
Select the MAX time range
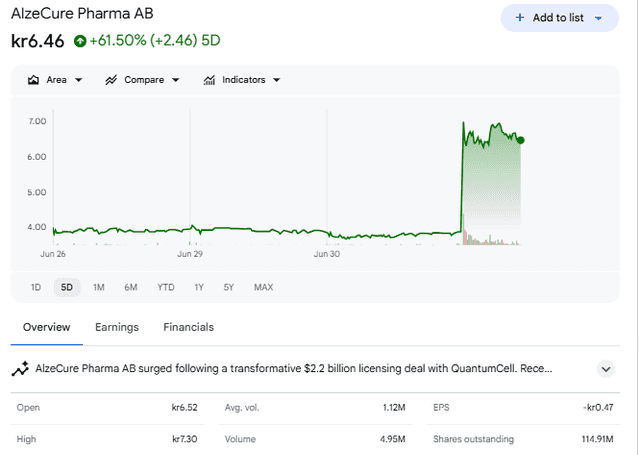(263, 287)
